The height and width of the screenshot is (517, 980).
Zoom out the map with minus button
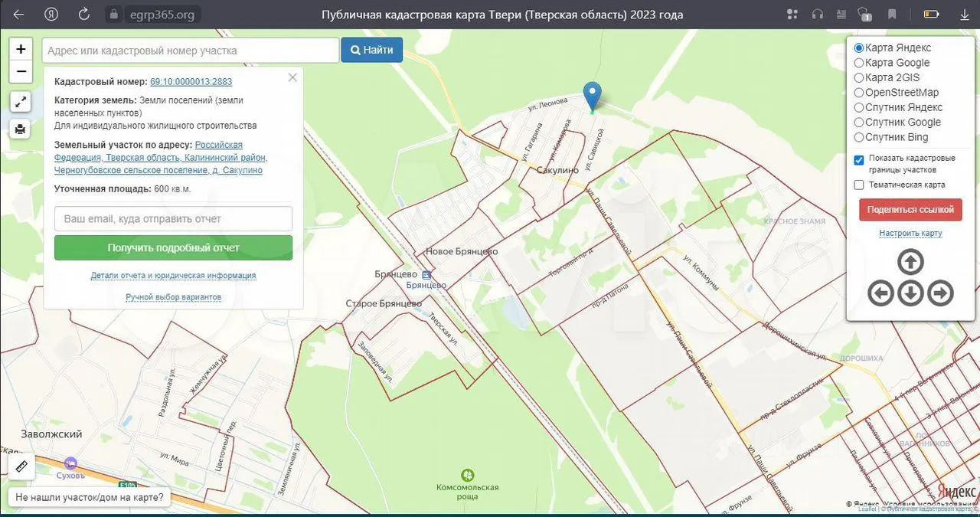click(21, 72)
